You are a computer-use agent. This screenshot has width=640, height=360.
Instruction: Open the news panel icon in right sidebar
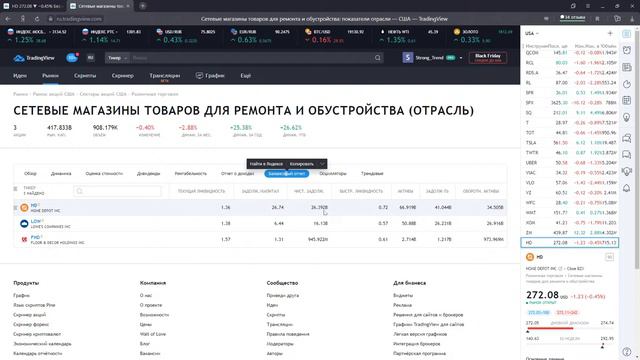point(627,67)
